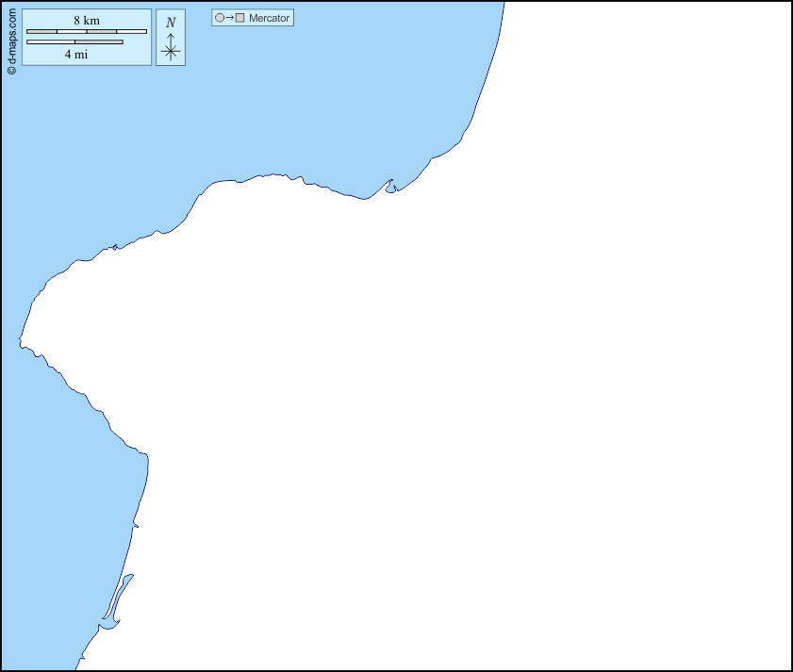The height and width of the screenshot is (672, 793).
Task: Click the star symbol below north arrow
Action: click(171, 52)
